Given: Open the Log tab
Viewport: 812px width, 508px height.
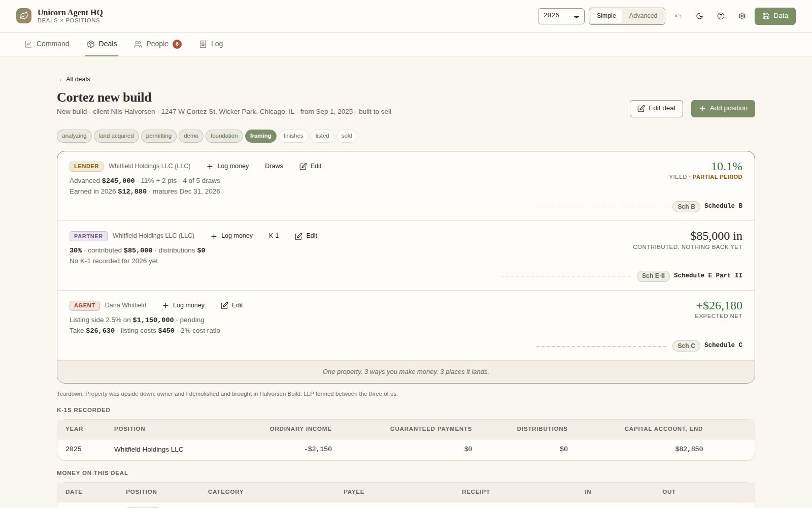Looking at the screenshot, I should pyautogui.click(x=211, y=44).
